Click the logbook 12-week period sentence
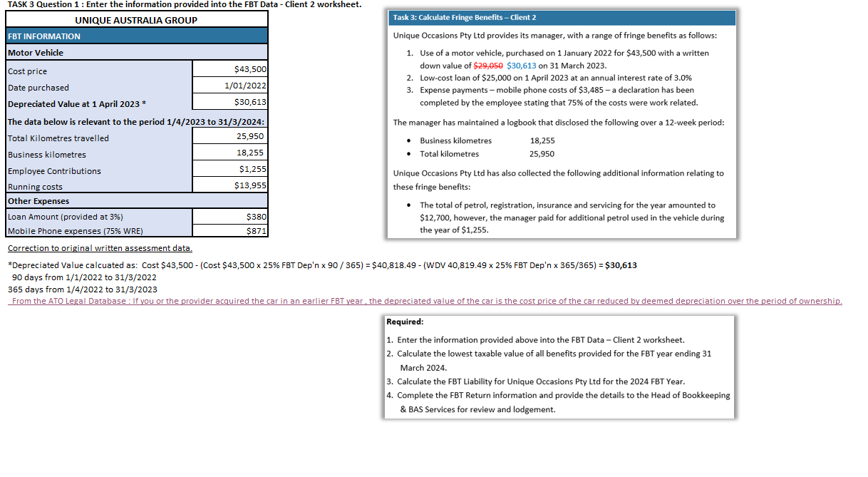The image size is (868, 477). coord(559,122)
